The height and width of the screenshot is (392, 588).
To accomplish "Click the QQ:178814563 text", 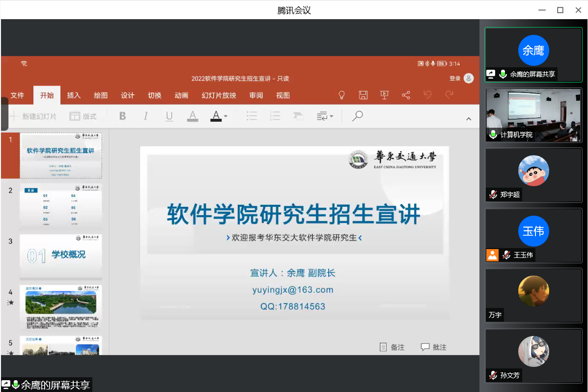I will click(x=293, y=307).
